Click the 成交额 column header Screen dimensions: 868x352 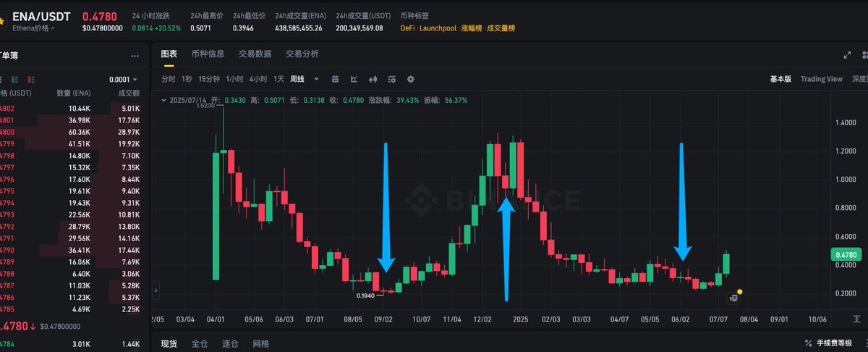(x=128, y=93)
